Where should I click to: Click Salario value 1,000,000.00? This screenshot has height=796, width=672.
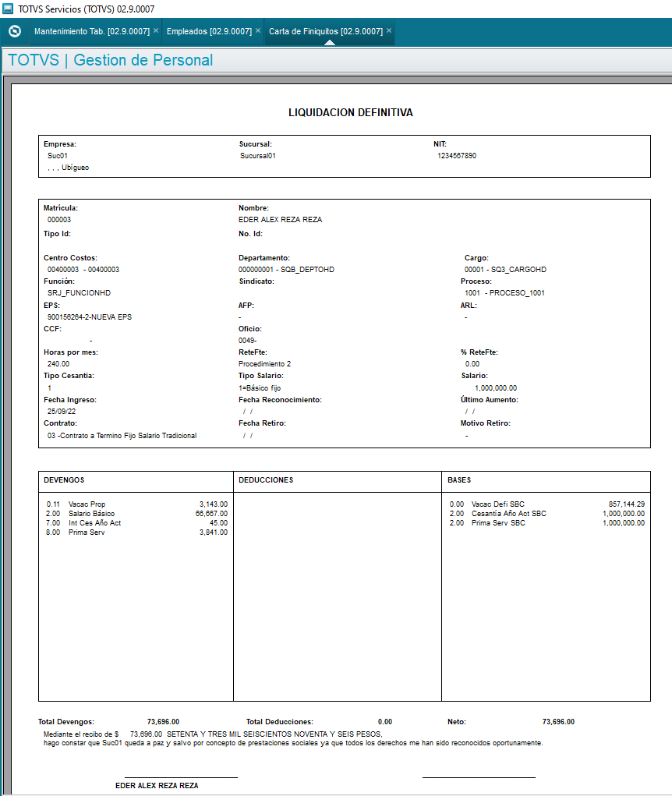click(x=496, y=387)
